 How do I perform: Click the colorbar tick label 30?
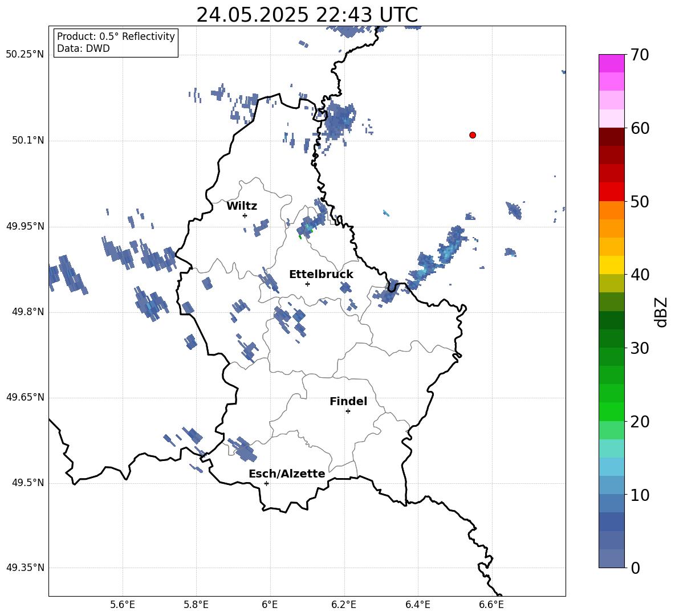(640, 348)
